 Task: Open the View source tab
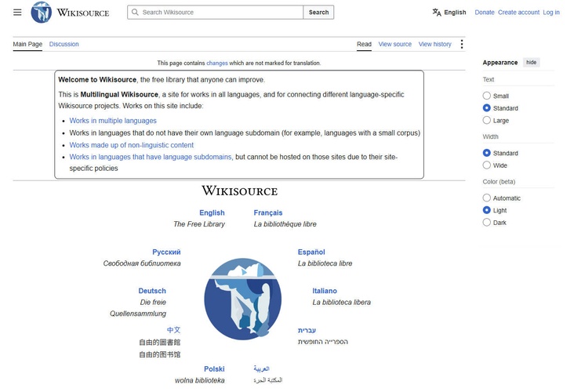(394, 44)
